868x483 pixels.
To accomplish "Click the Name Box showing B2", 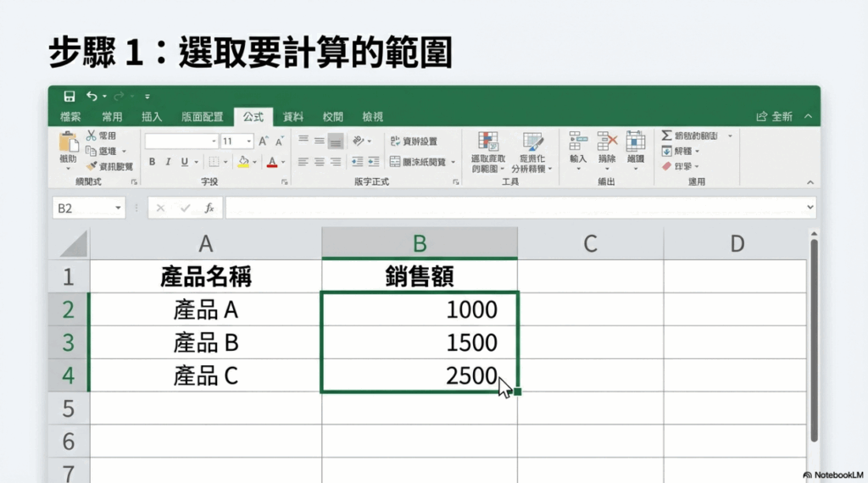I will pos(88,208).
